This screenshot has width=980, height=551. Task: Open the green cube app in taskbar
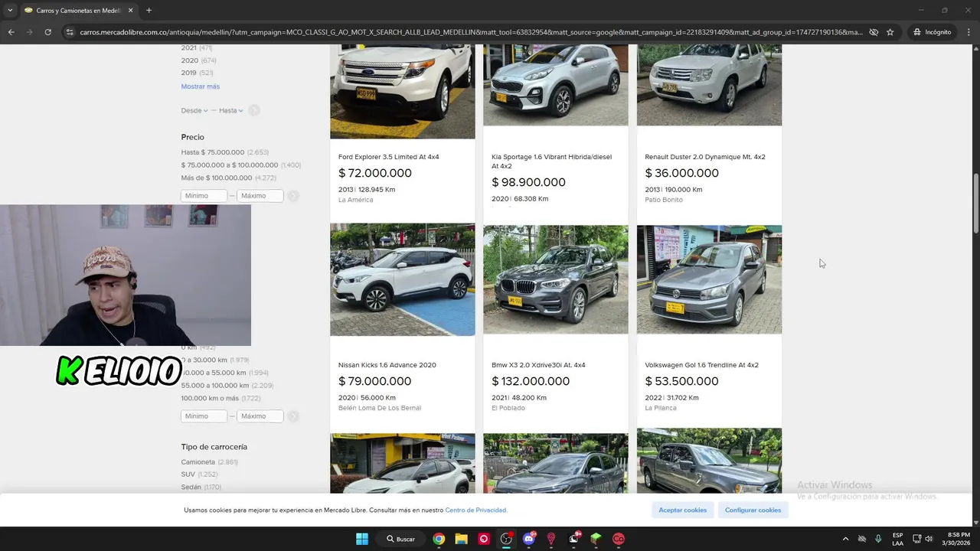(x=596, y=539)
